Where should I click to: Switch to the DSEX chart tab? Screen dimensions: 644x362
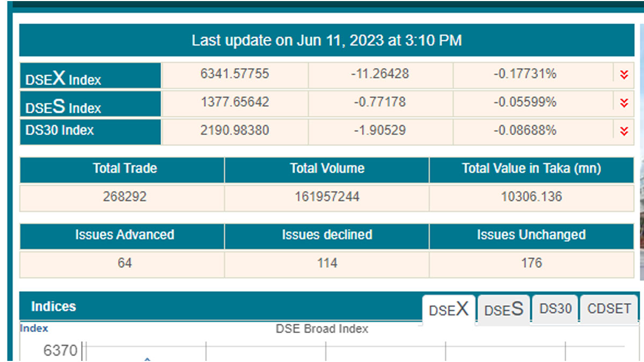pos(449,310)
